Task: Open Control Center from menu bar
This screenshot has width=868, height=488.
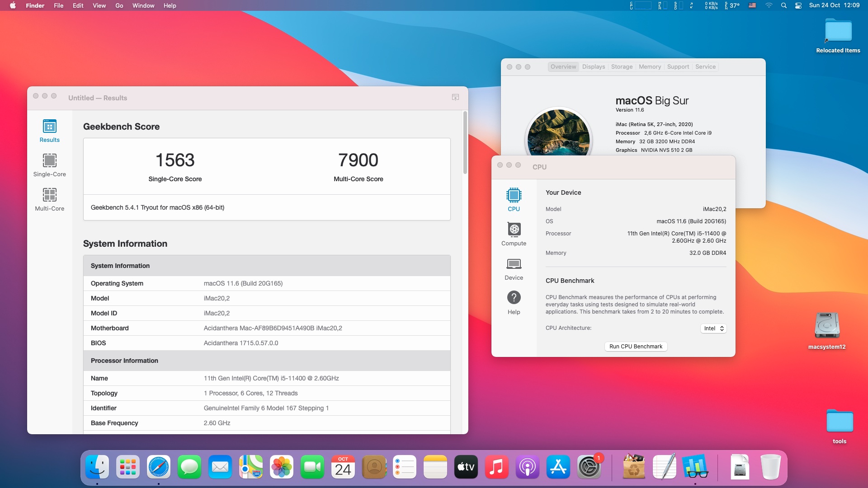Action: [798, 5]
